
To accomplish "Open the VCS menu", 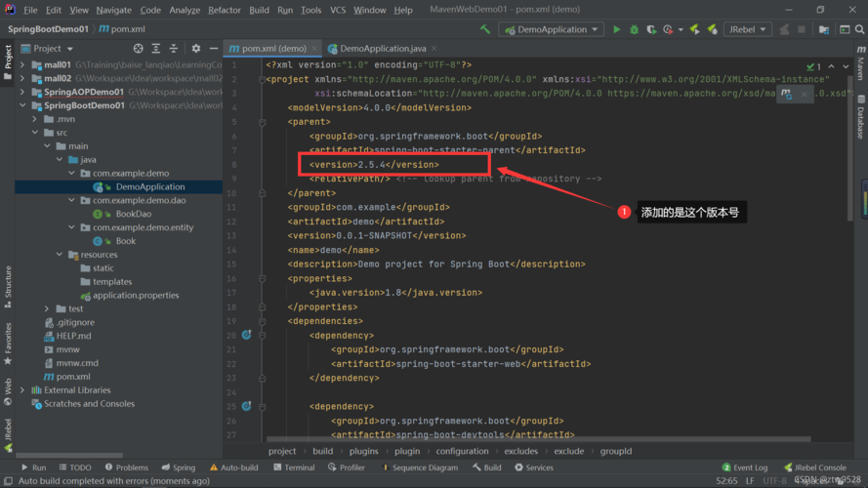I will (338, 10).
